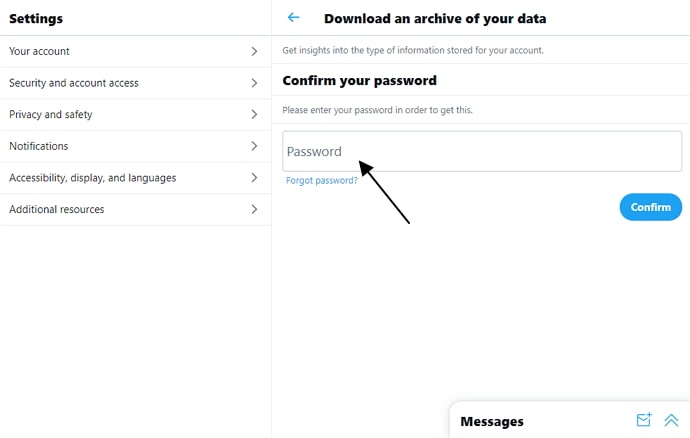Compose a new message in Messages drawer
The height and width of the screenshot is (438, 690).
[644, 420]
